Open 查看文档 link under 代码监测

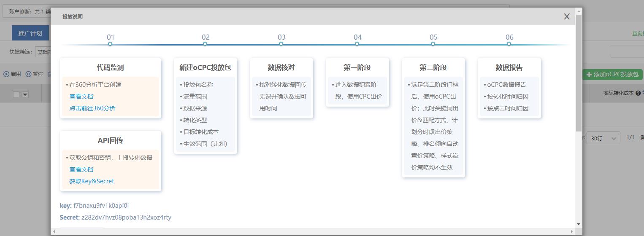coord(81,97)
